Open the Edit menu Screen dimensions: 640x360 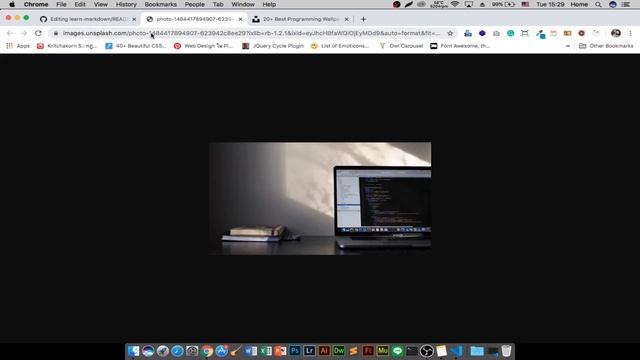[80, 4]
